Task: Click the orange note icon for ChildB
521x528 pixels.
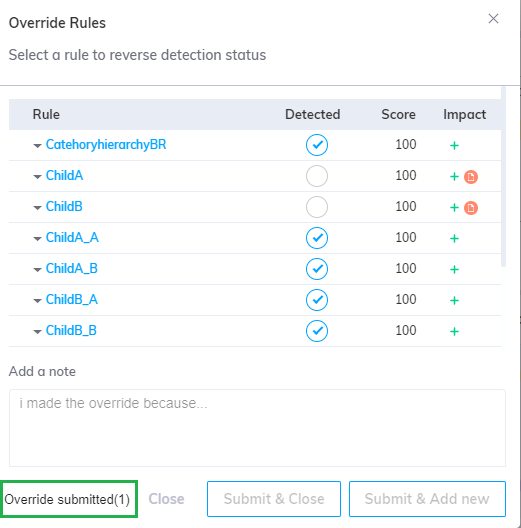Action: pyautogui.click(x=471, y=208)
